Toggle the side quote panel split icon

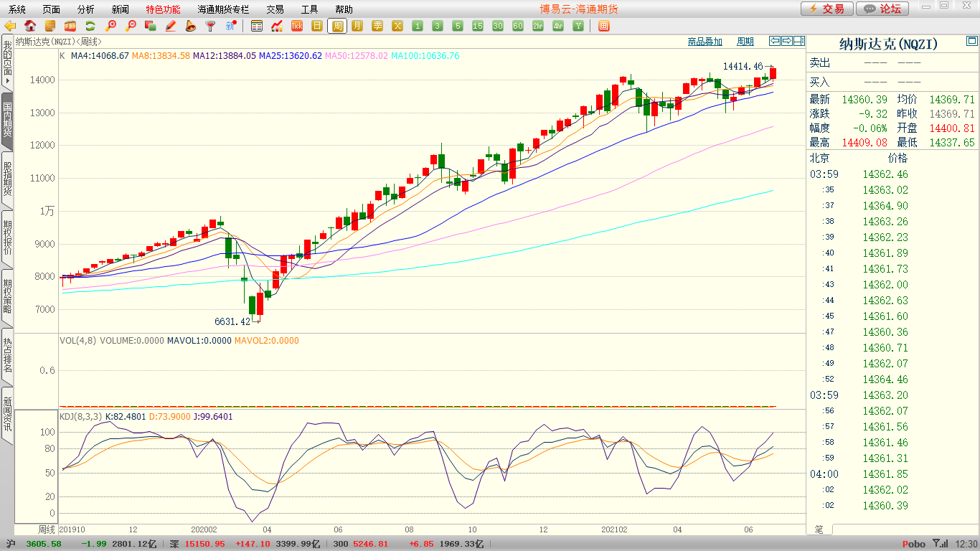coord(799,41)
